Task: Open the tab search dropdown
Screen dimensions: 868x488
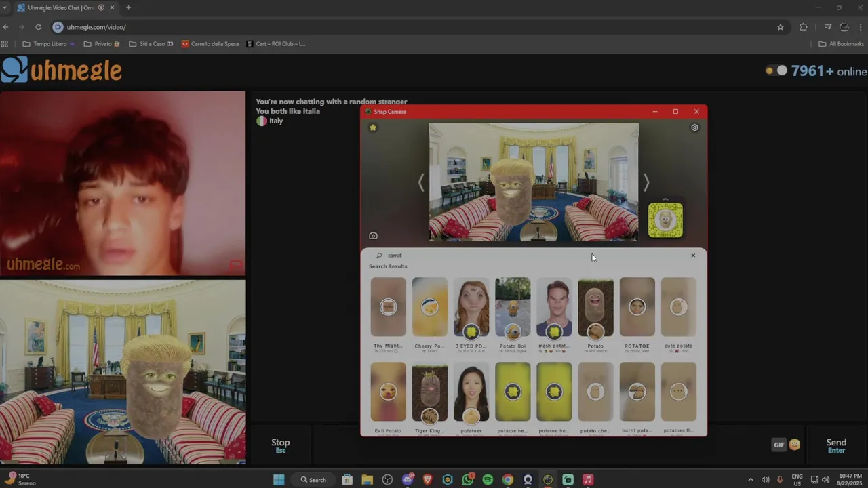Action: point(5,7)
